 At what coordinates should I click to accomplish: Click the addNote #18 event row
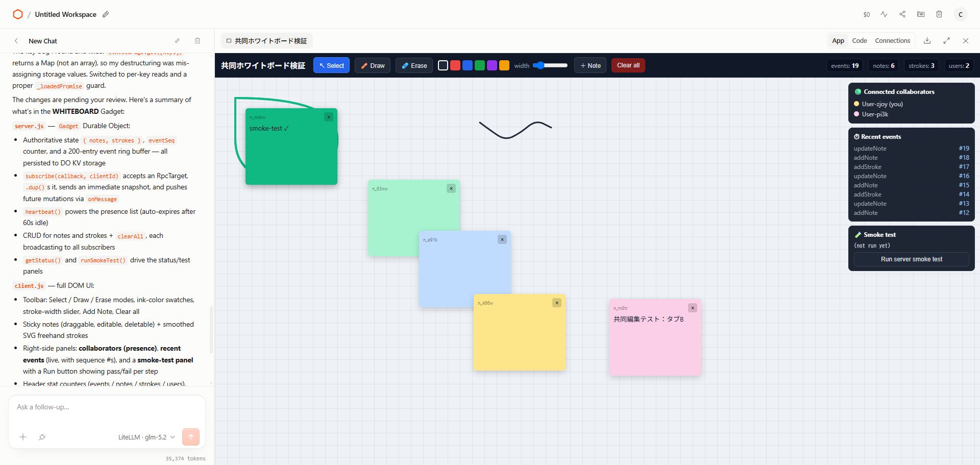[912, 158]
